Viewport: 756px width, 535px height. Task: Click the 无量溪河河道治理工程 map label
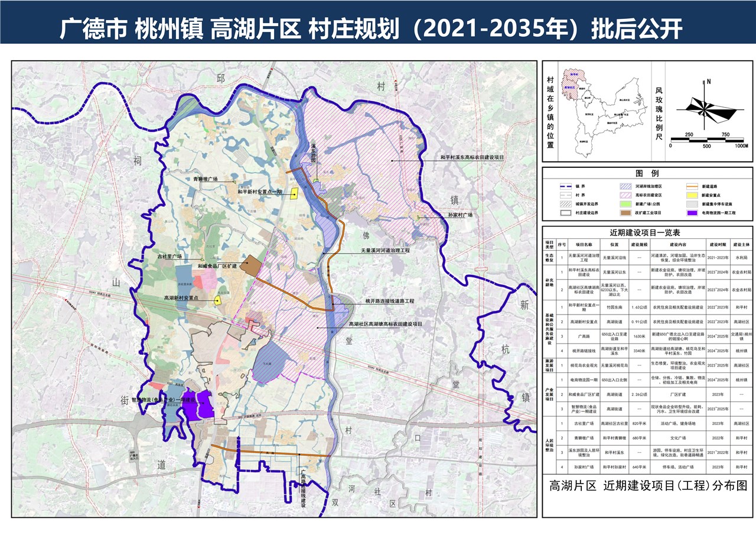coord(386,250)
